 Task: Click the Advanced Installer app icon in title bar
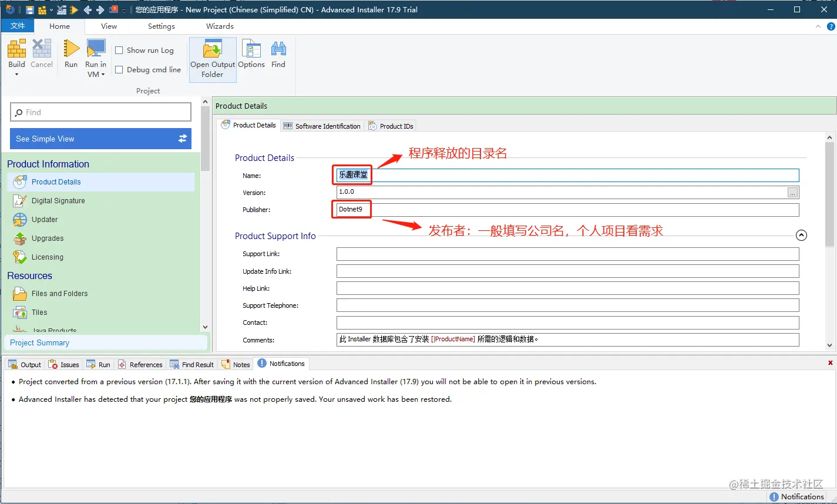pos(10,9)
